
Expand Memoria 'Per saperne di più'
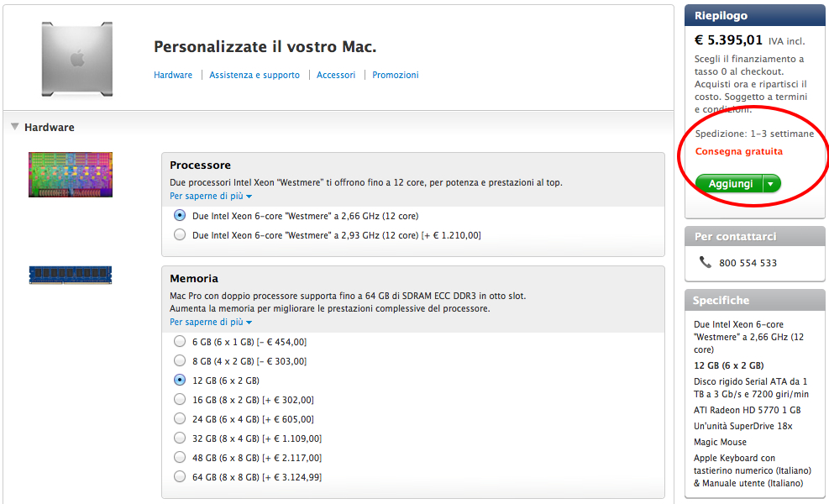pyautogui.click(x=211, y=322)
